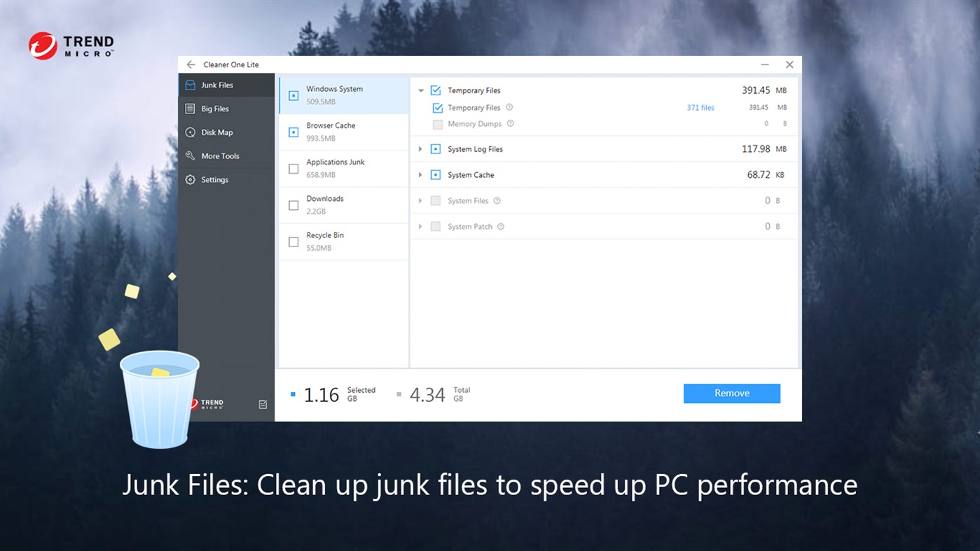Select the Recycle Bin category

pos(344,242)
